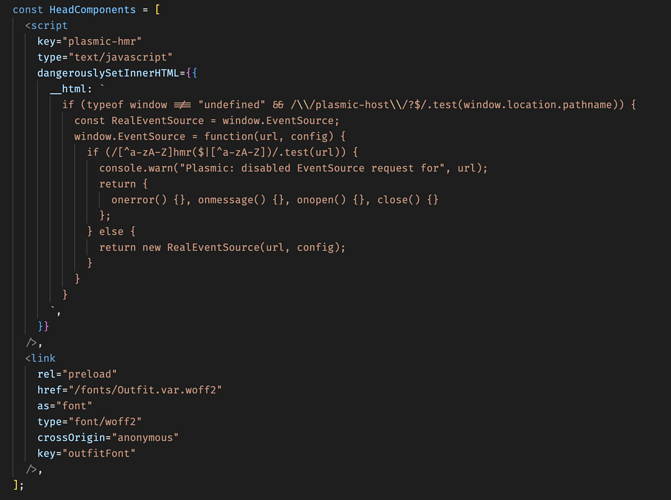Screen dimensions: 671x500
Task: Click the hmr regular expression pattern
Action: tap(195, 152)
